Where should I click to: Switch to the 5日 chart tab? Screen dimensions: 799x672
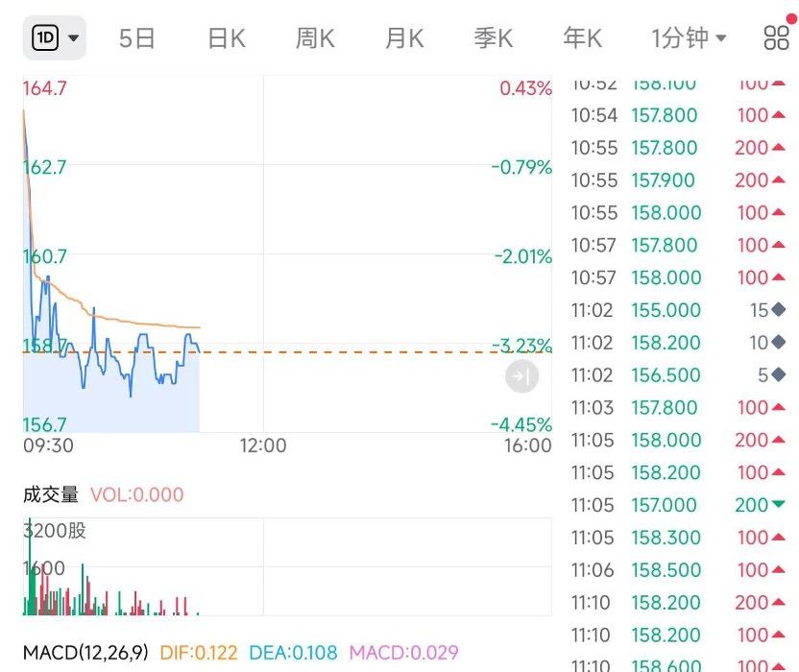coord(137,38)
